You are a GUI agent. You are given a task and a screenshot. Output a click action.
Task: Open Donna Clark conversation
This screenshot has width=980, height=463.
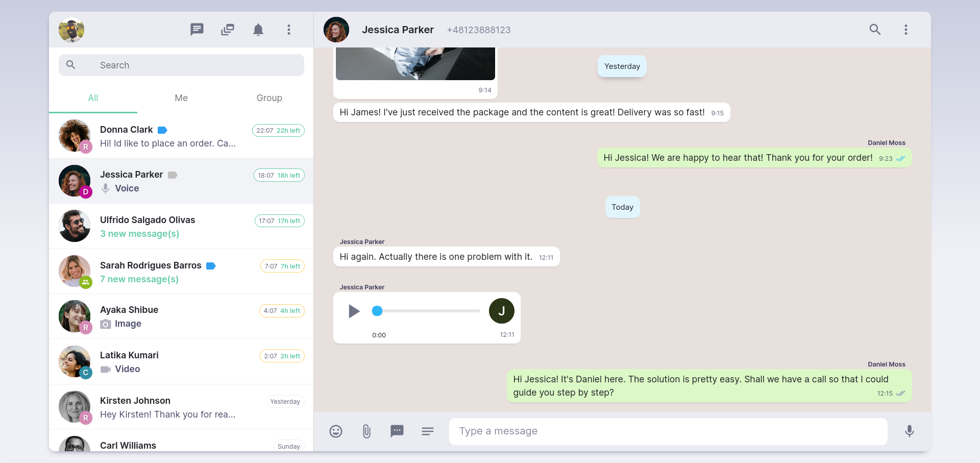pos(181,136)
